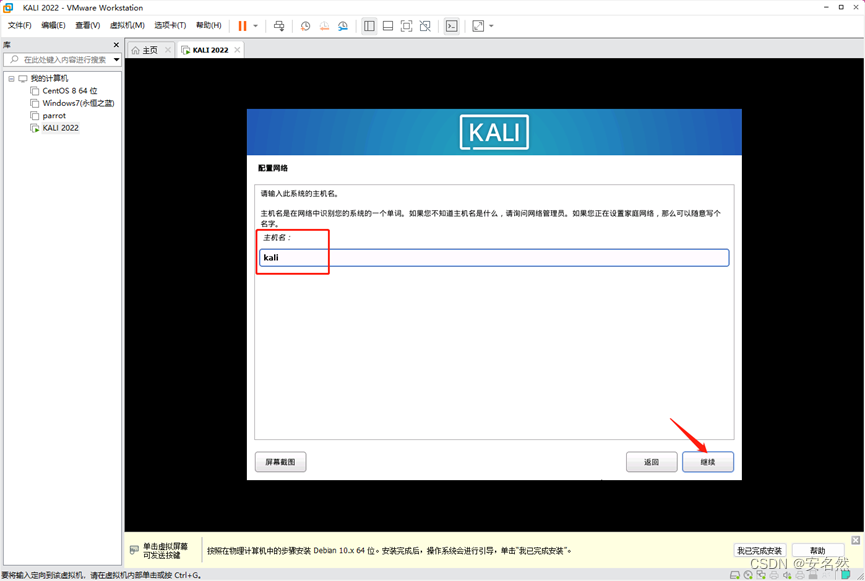This screenshot has width=865, height=581.
Task: Click the hard disk status icon
Action: 735,575
